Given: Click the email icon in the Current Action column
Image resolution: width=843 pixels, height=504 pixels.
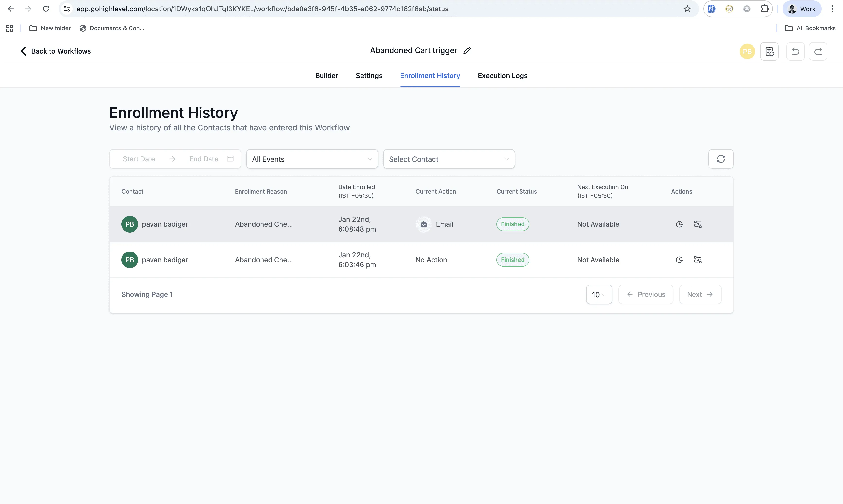Looking at the screenshot, I should pyautogui.click(x=423, y=224).
